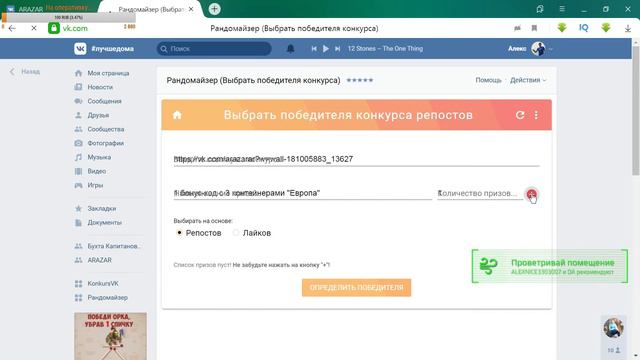Play 12 Stones track in header
The width and height of the screenshot is (640, 360).
point(326,49)
